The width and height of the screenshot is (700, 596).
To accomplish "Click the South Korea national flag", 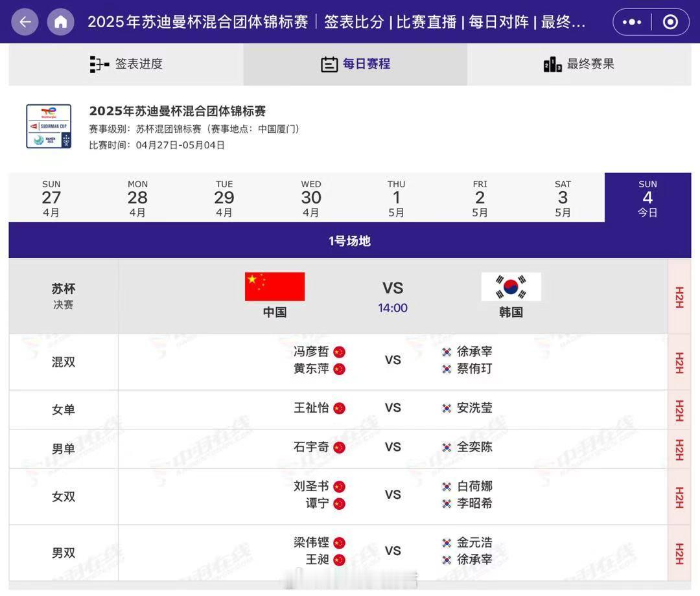I will coord(511,286).
